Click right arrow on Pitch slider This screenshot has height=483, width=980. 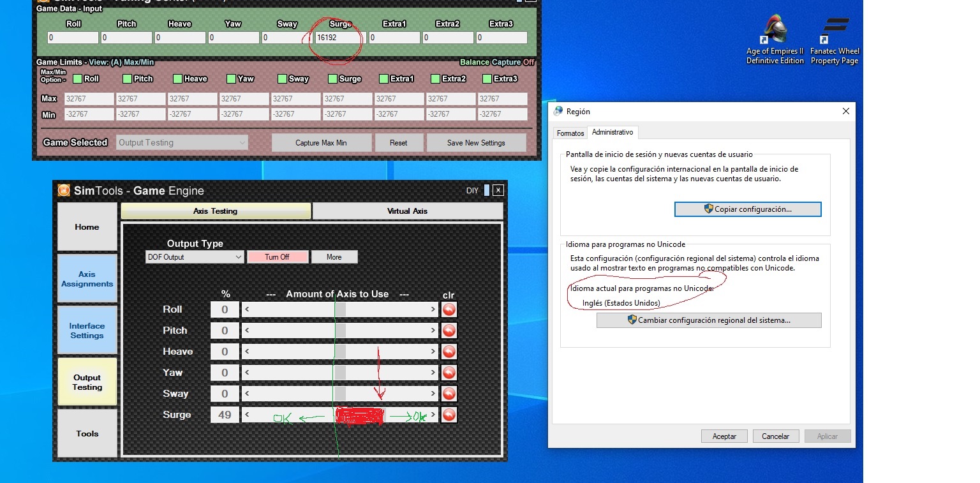click(433, 331)
